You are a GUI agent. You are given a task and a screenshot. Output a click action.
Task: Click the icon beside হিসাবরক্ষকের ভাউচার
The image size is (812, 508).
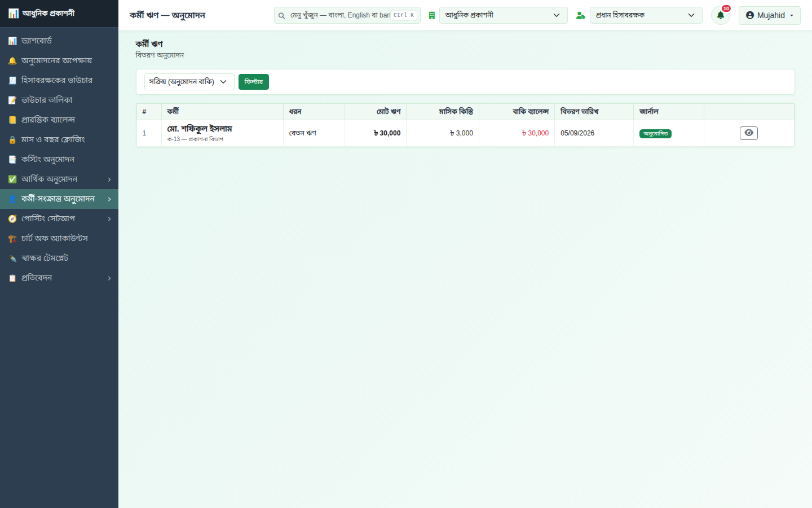click(x=12, y=81)
